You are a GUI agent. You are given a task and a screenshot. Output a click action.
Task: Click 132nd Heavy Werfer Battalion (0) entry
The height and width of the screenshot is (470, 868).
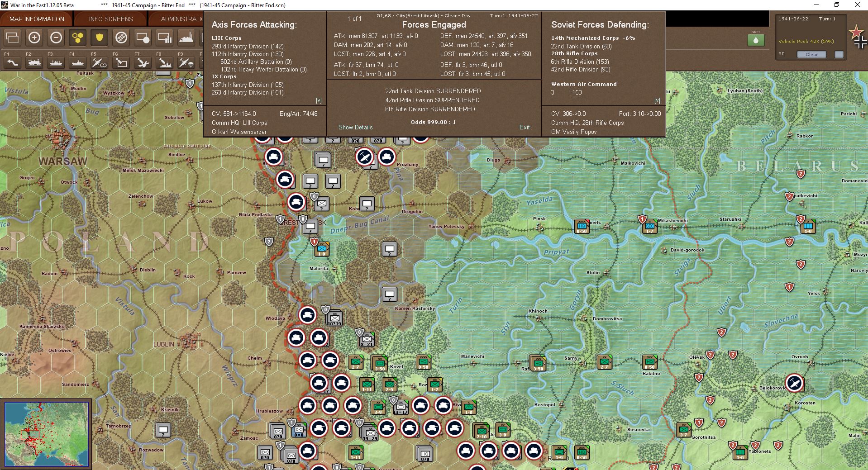coord(263,69)
